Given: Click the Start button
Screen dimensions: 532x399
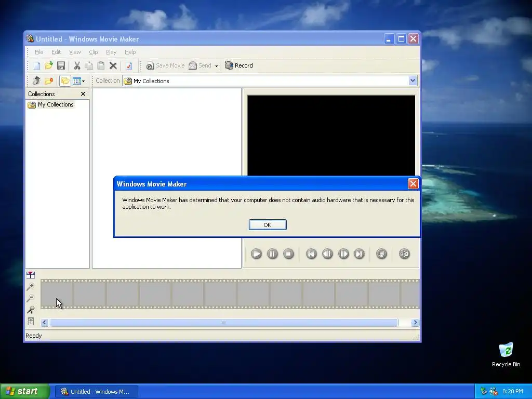Looking at the screenshot, I should 25,391.
